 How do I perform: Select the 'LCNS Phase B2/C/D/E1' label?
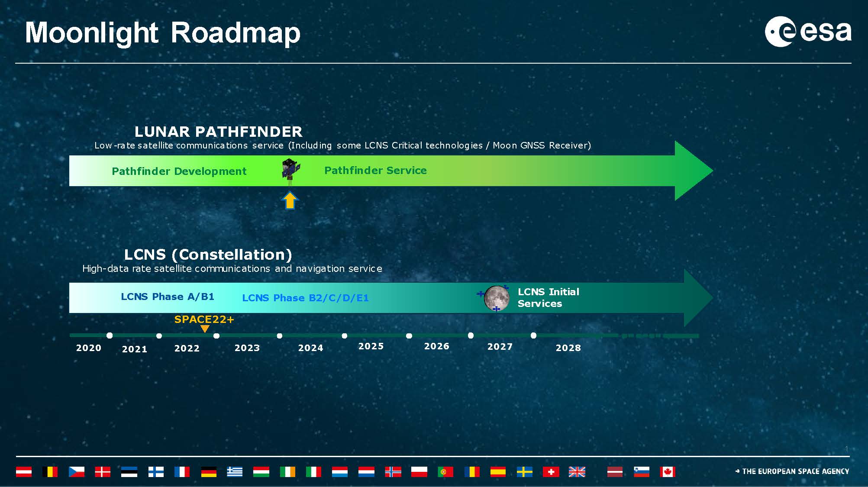[305, 298]
